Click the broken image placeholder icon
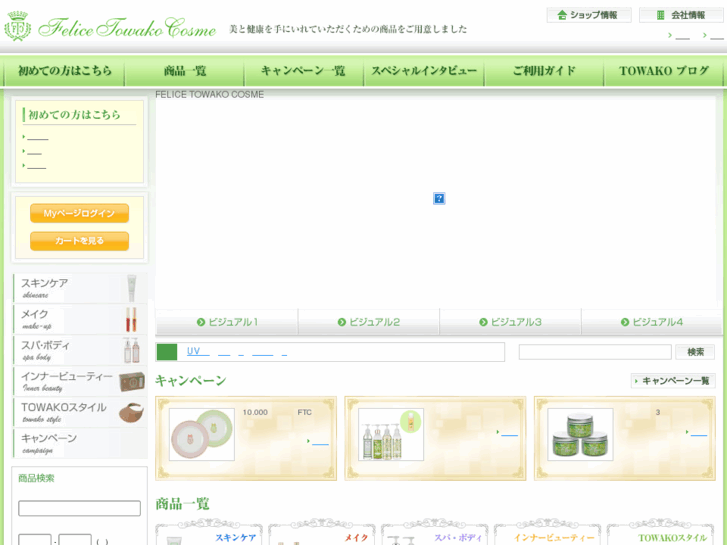Viewport: 727px width, 545px height. click(x=439, y=199)
